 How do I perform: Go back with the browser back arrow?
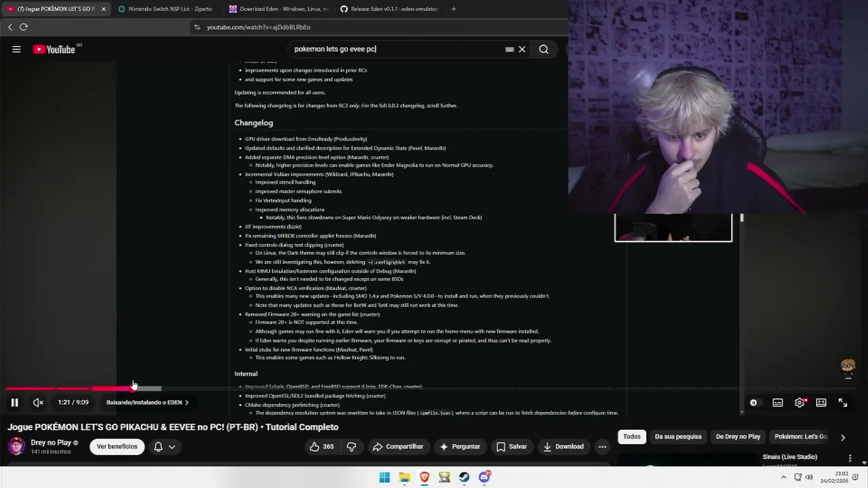pos(10,27)
